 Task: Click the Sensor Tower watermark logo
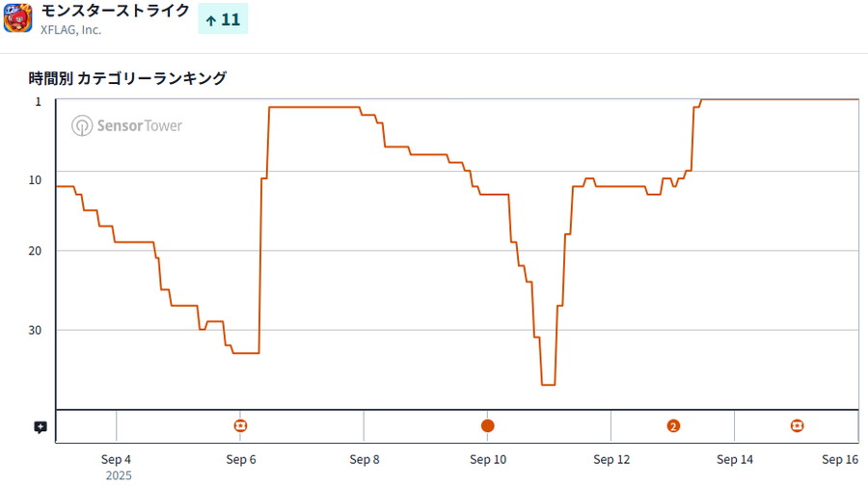126,125
